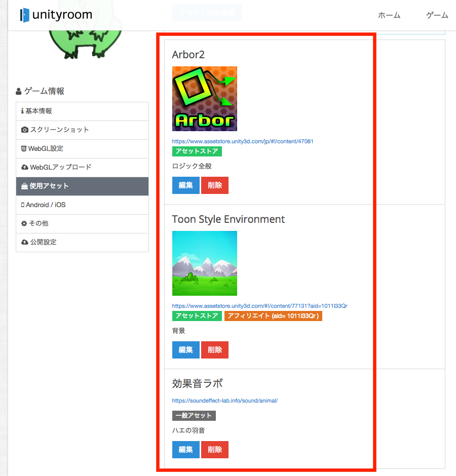Screen dimensions: 456x476
Task: Click the info icon beside 基本情報
Action: point(22,111)
